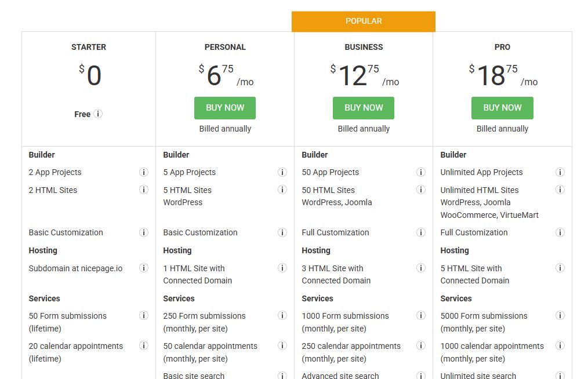Click the BUY NOW button for Business plan

[x=364, y=108]
